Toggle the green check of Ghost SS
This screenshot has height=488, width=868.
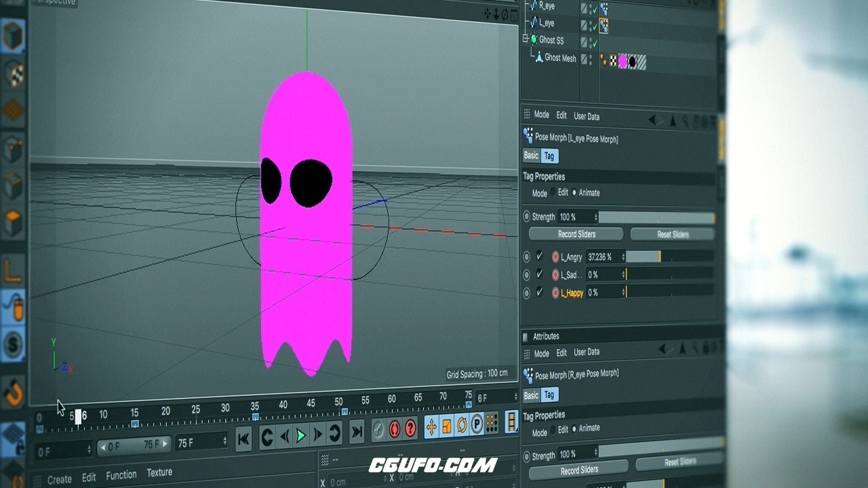(x=595, y=43)
